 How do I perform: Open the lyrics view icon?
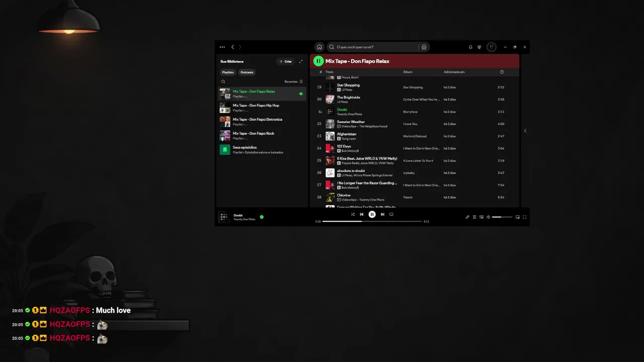467,217
